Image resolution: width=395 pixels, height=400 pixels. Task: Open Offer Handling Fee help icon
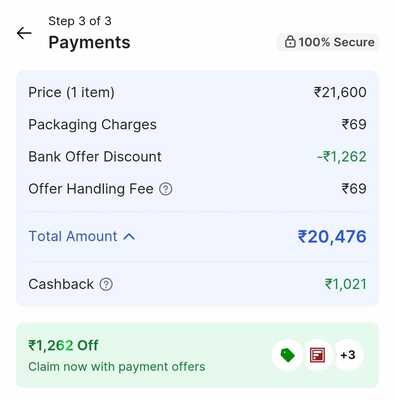click(x=166, y=189)
